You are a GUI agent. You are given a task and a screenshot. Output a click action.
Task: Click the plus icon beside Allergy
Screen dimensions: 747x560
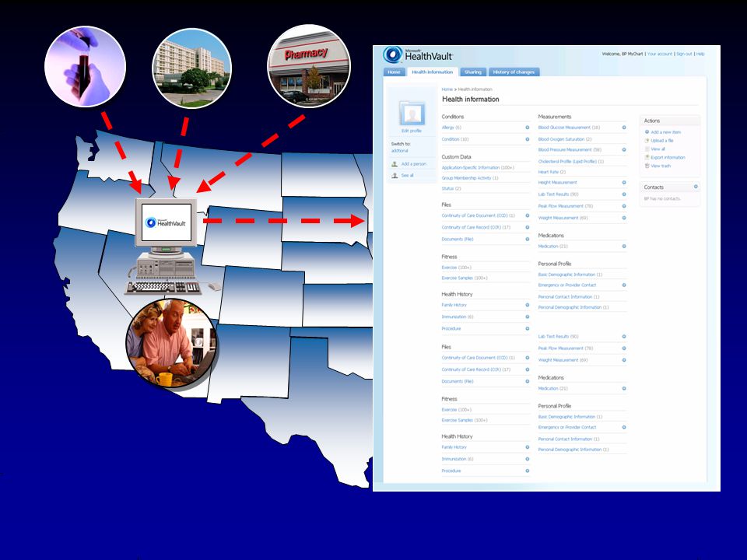tap(528, 128)
